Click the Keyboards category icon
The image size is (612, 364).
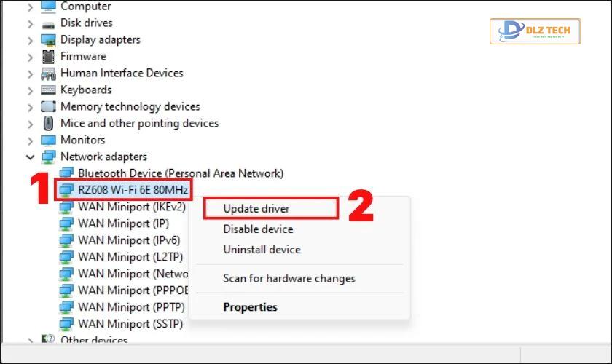(x=48, y=90)
